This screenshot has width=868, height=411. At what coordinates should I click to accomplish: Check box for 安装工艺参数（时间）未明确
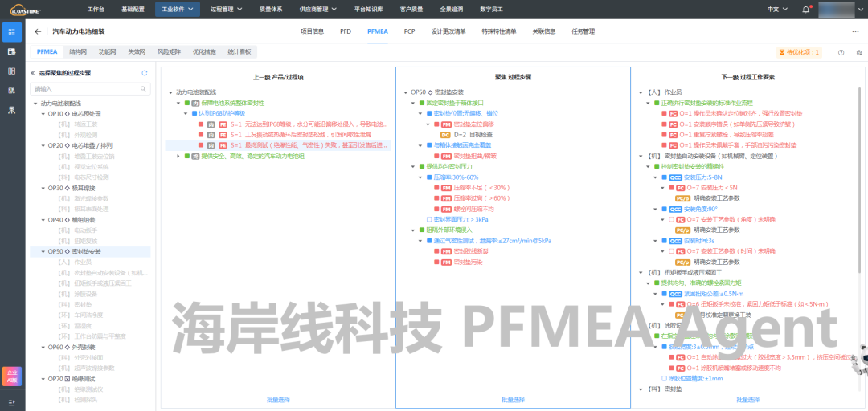[x=671, y=251]
